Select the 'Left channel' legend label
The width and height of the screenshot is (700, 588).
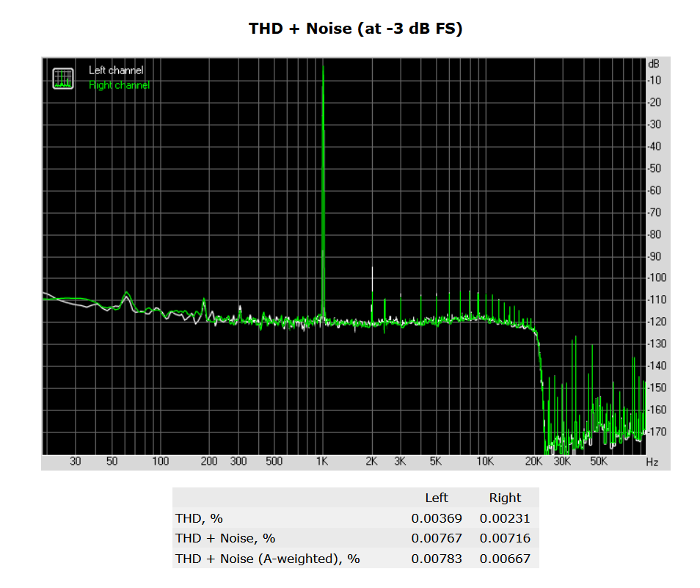point(116,70)
